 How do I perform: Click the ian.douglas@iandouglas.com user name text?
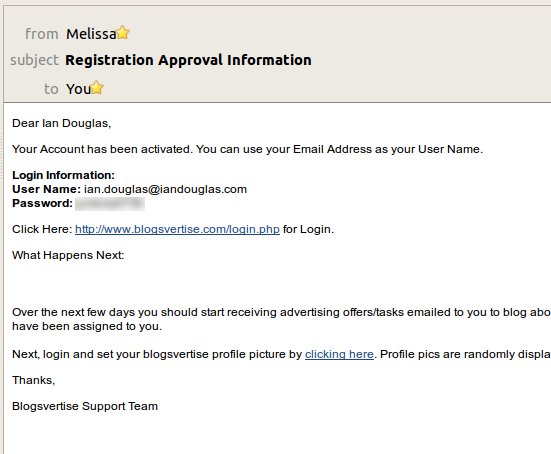(x=165, y=189)
